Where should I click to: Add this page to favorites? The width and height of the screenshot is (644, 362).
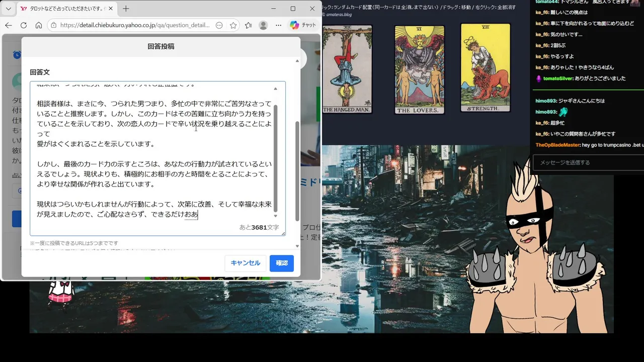point(233,25)
